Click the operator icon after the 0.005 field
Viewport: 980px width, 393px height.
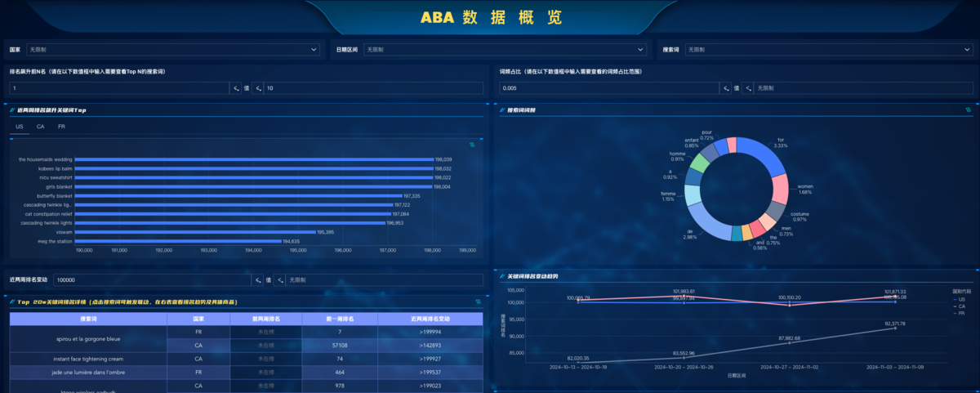(x=726, y=87)
